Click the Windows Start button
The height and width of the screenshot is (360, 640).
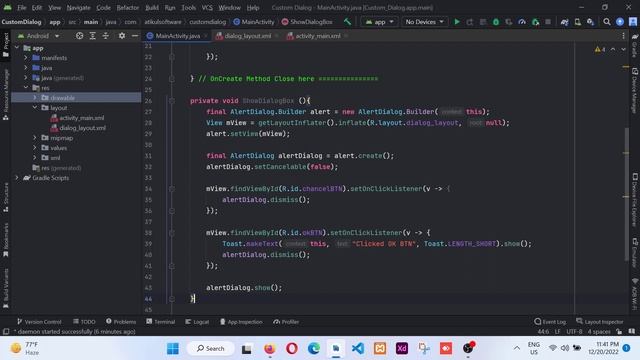pos(173,349)
